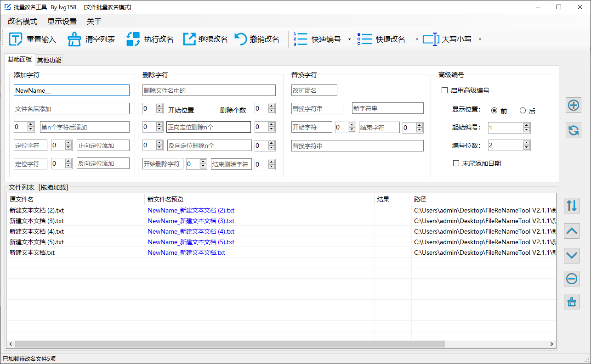
Task: Click the 清空列表 (clear list) toolbar icon
Action: pyautogui.click(x=74, y=39)
